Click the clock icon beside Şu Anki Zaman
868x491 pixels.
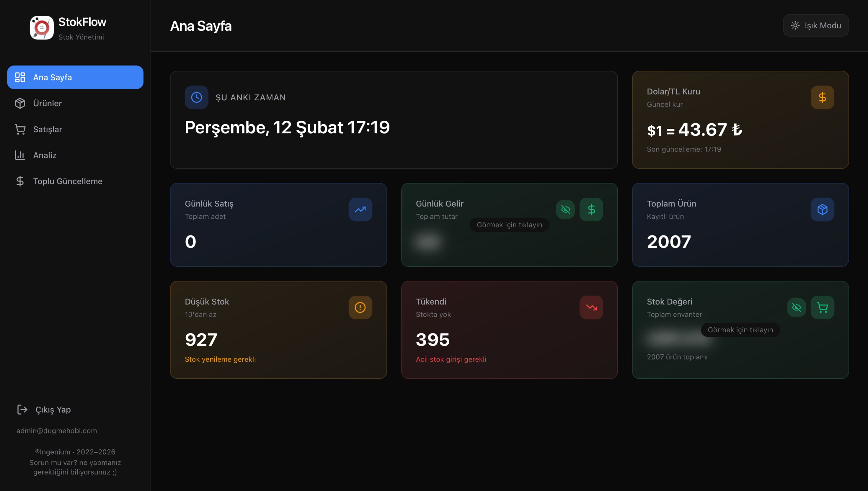tap(196, 97)
